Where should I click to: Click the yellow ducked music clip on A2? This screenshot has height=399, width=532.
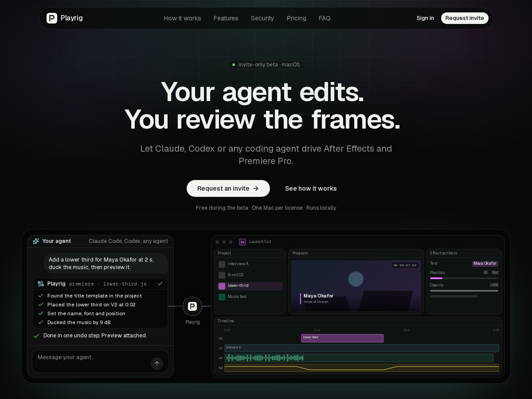[x=362, y=368]
